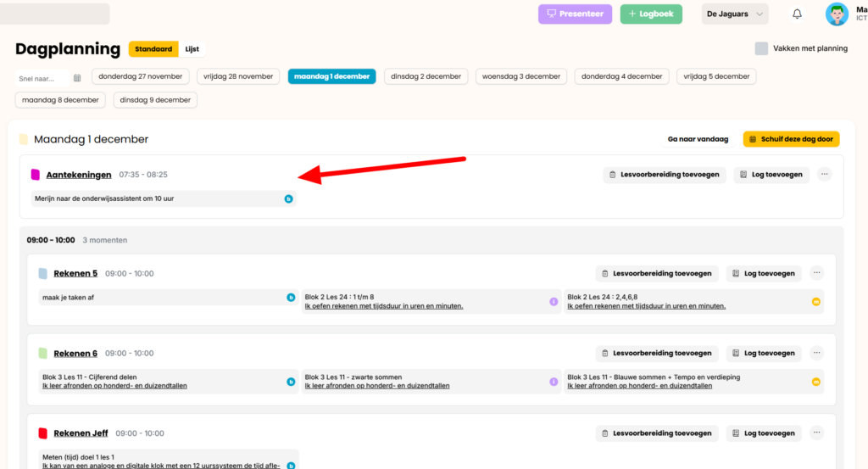868x469 pixels.
Task: Open the Rekenen 5 subject link
Action: (x=75, y=274)
